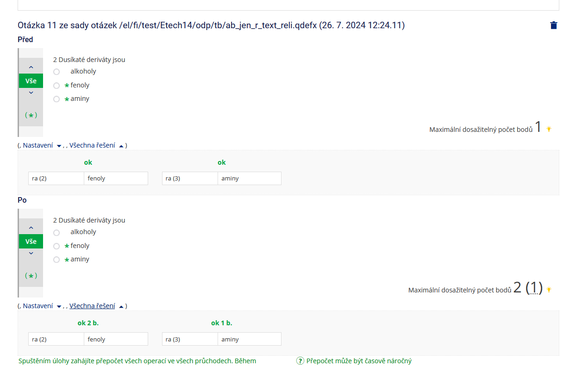
Task: Select the aminy radio in the Před section
Action: 56,99
